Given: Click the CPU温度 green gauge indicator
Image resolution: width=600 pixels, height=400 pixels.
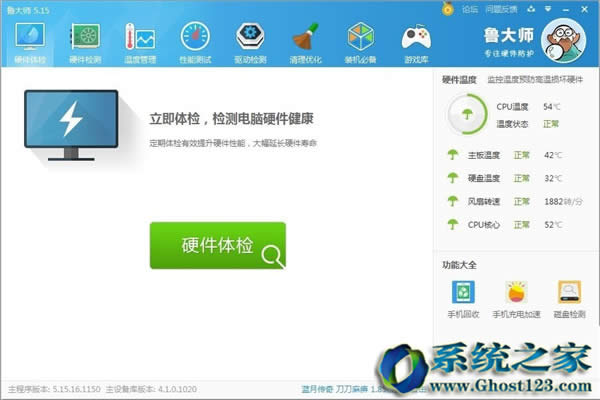Looking at the screenshot, I should 463,114.
